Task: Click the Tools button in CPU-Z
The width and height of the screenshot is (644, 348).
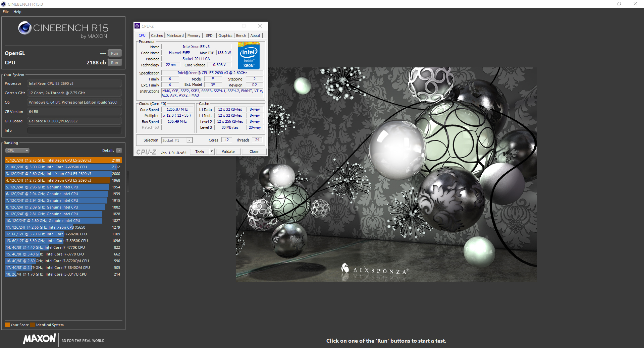Action: (200, 152)
